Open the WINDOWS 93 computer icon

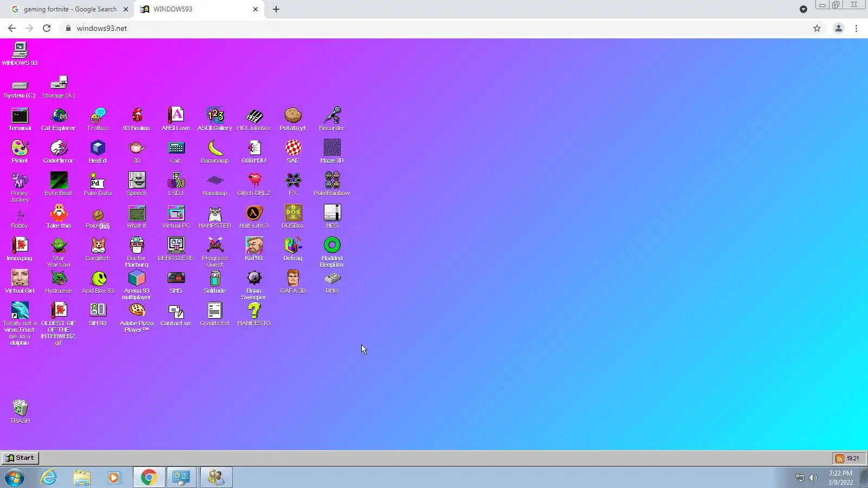[x=20, y=54]
